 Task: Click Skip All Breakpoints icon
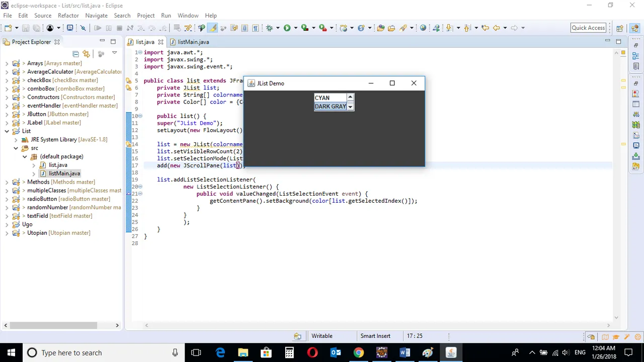(83, 28)
